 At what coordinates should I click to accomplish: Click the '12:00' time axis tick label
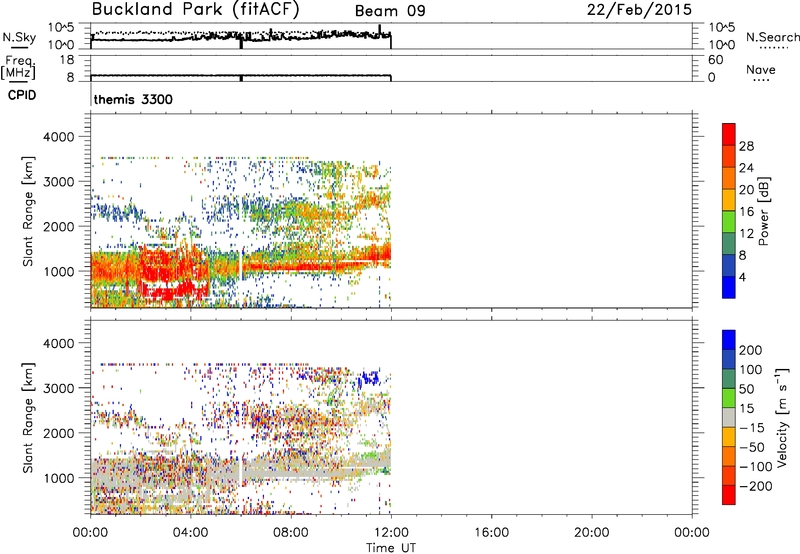[x=391, y=533]
